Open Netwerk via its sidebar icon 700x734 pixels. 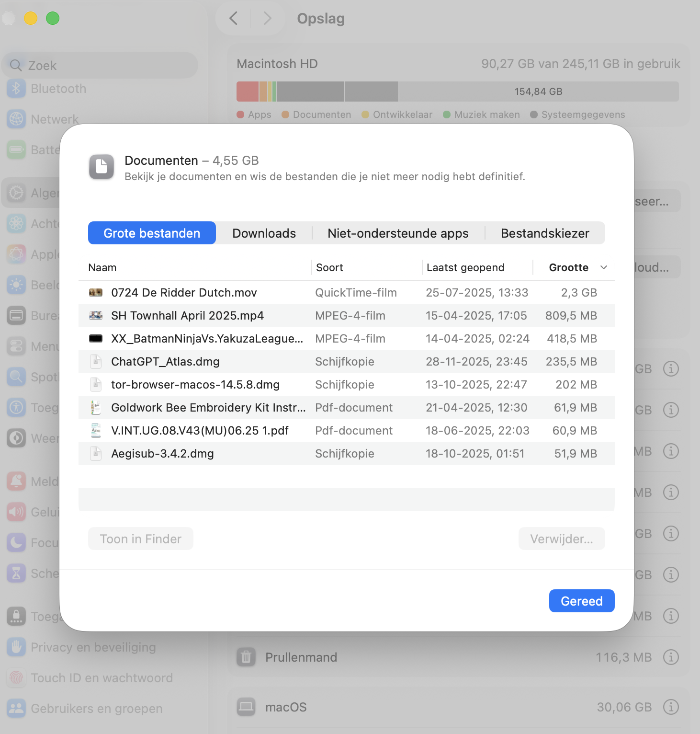point(16,119)
